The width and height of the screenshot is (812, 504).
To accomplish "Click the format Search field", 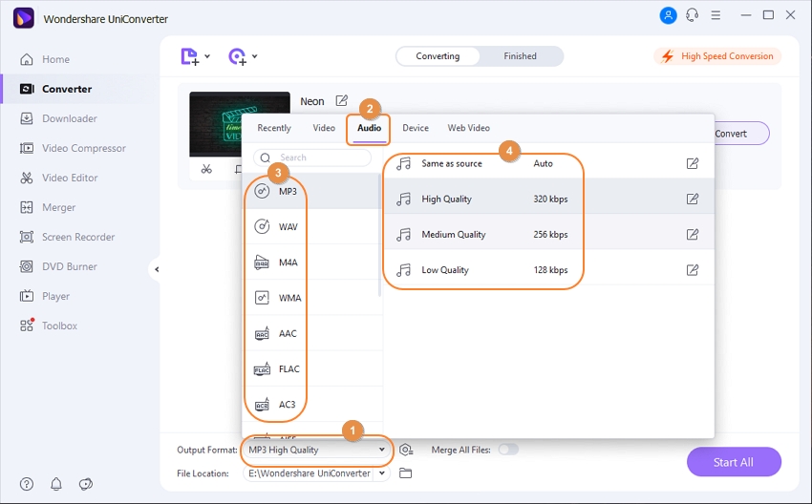I will (x=311, y=157).
